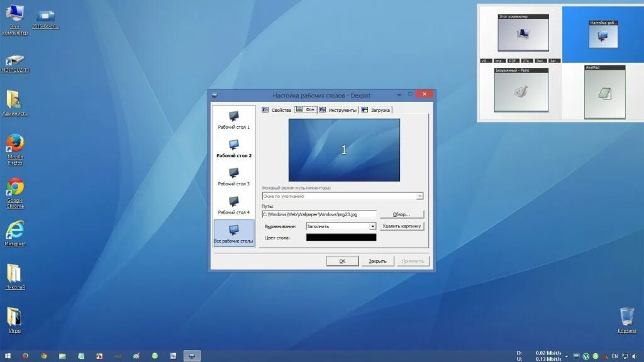The image size is (644, 362).
Task: Click the File Explorer taskbar icon
Action: 62,356
